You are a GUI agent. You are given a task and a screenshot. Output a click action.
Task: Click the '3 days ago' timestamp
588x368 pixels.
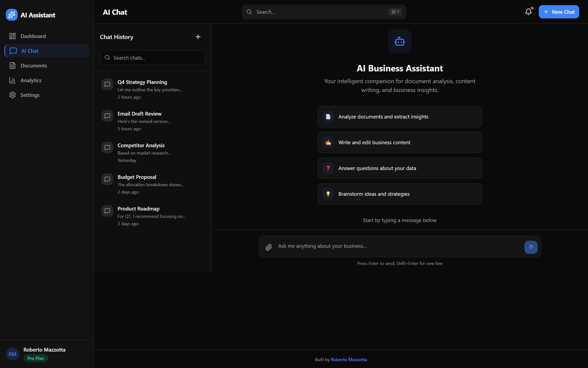[128, 223]
